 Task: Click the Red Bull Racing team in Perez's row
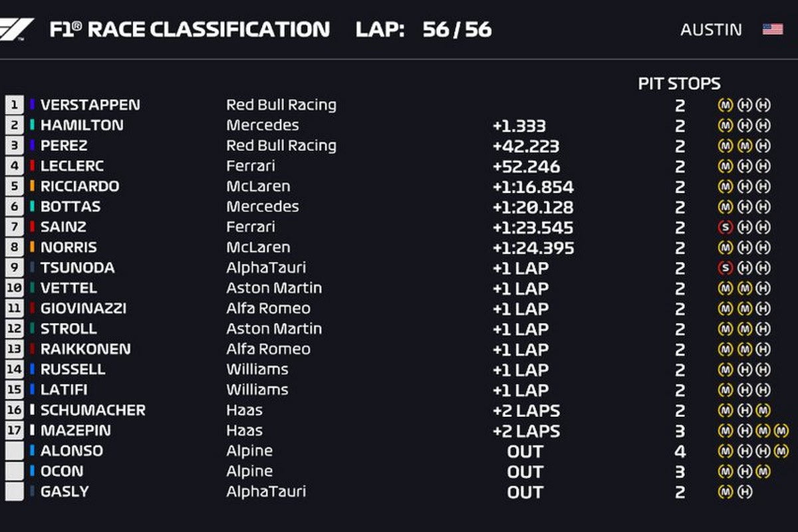point(281,146)
